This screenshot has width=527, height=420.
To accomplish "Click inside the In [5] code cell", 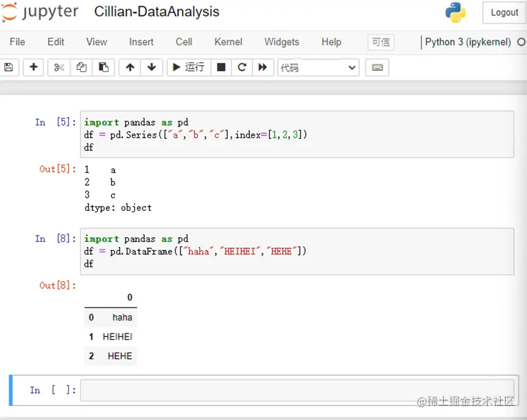I will (x=297, y=134).
